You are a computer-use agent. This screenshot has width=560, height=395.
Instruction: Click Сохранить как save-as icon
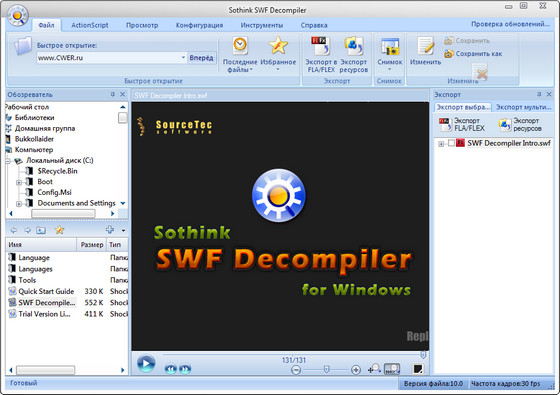(449, 54)
